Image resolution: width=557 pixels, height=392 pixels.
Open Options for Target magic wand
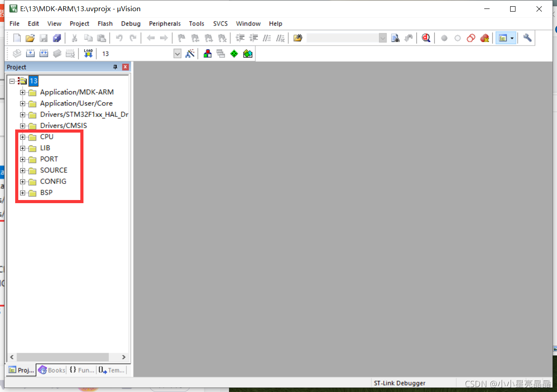pyautogui.click(x=190, y=54)
